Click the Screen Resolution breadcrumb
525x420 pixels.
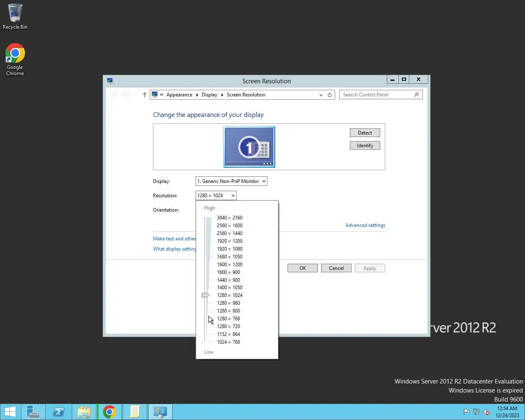[x=246, y=95]
